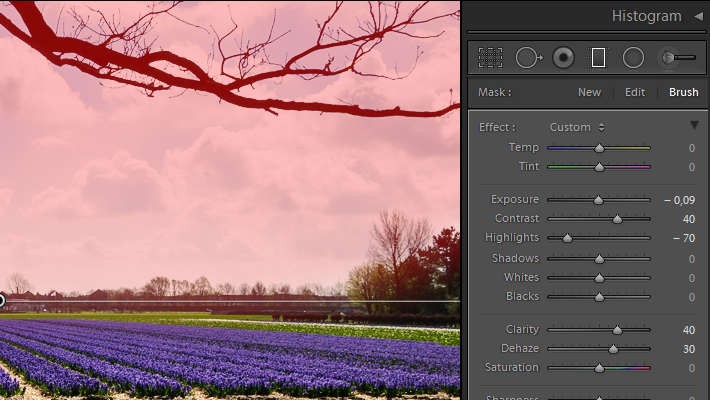Click the graduated filter pin on photo
Image resolution: width=710 pixels, height=400 pixels.
tap(1, 300)
